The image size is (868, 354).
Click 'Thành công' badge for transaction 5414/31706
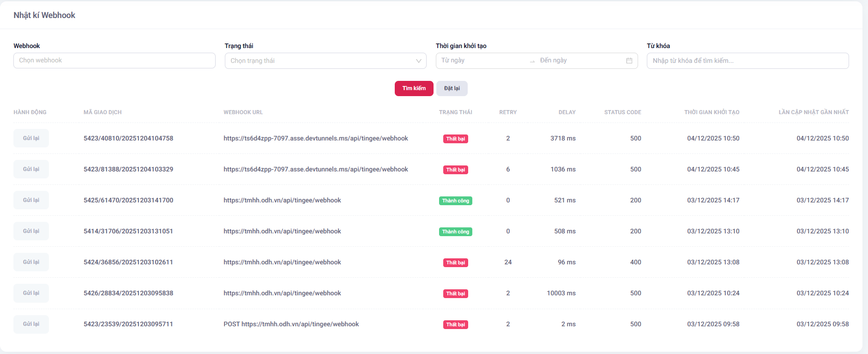click(x=455, y=232)
